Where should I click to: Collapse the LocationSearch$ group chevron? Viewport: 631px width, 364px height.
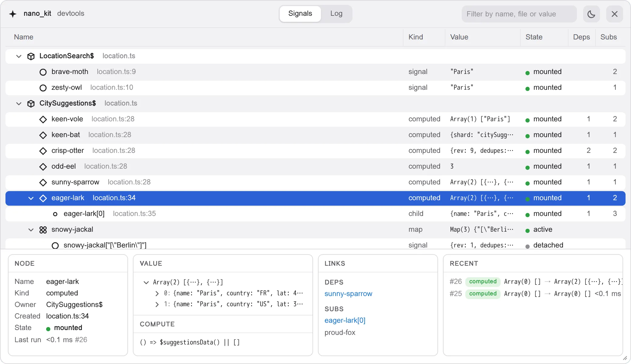click(19, 56)
